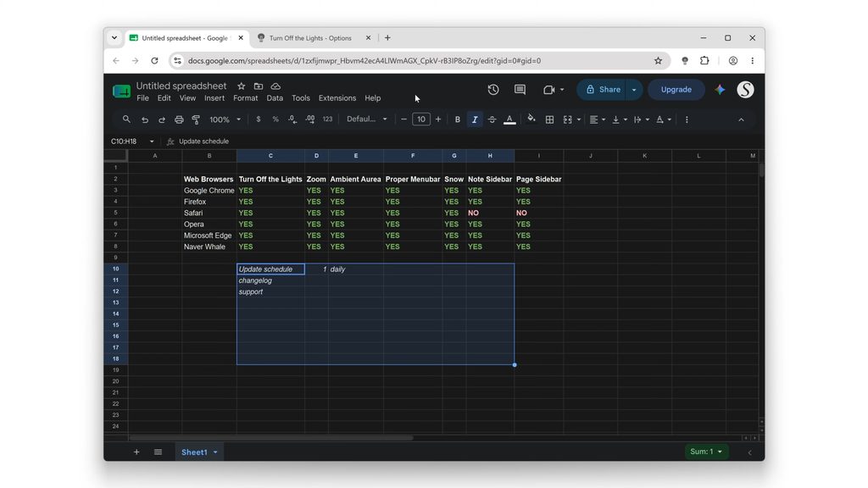
Task: Apply percent format icon
Action: coord(275,119)
